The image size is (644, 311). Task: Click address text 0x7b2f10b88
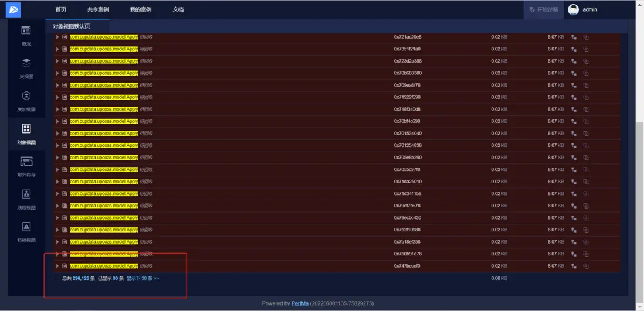pyautogui.click(x=407, y=230)
